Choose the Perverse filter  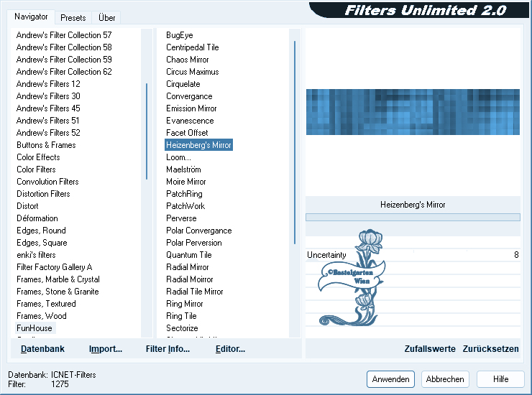(x=181, y=218)
